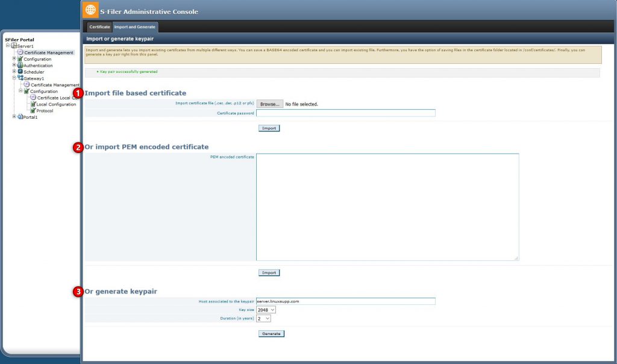
Task: Click Import under file based certificate
Action: click(x=269, y=128)
